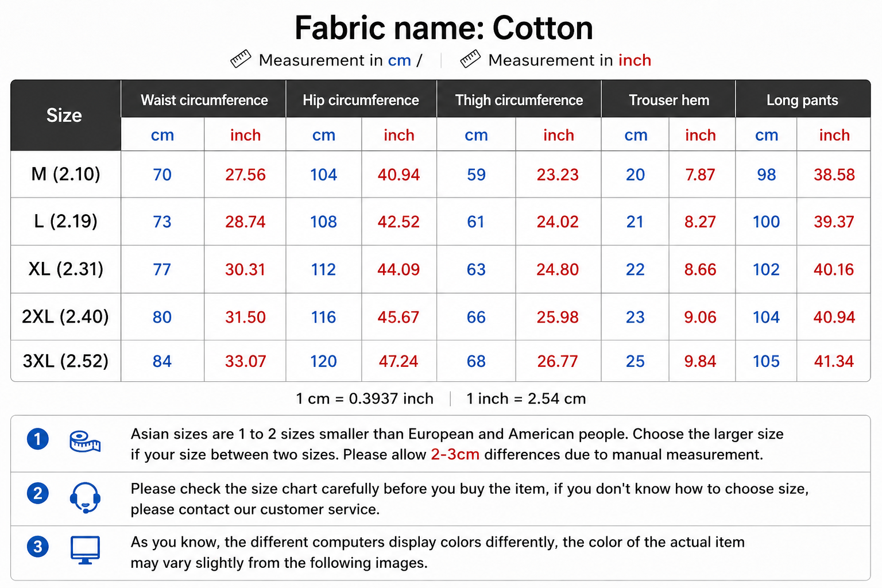Select the Waist circumference column header

[204, 100]
